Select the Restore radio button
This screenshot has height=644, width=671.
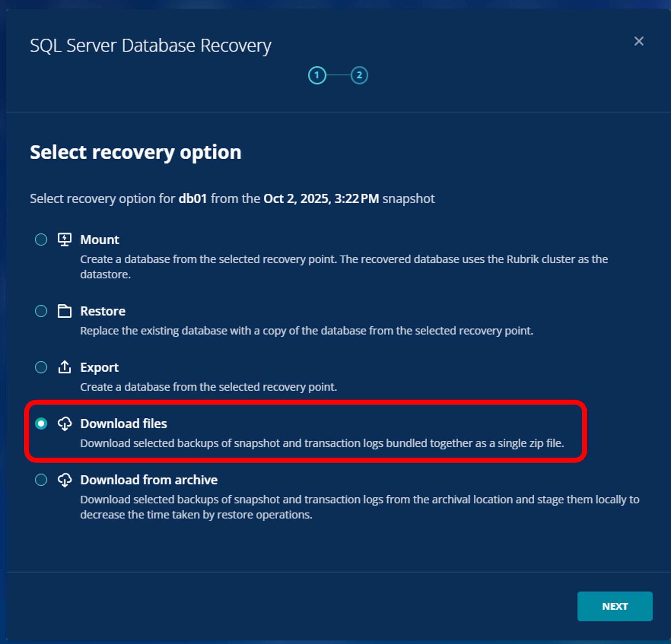[41, 311]
